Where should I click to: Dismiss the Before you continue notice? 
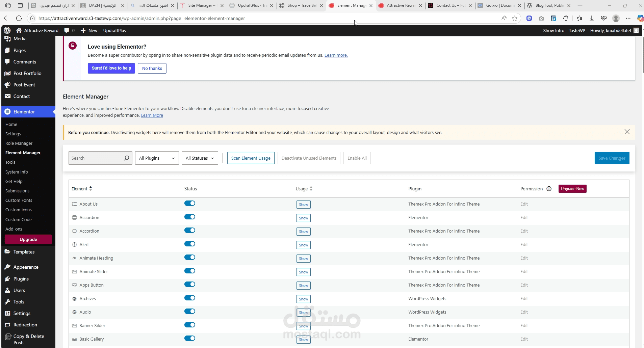(627, 132)
